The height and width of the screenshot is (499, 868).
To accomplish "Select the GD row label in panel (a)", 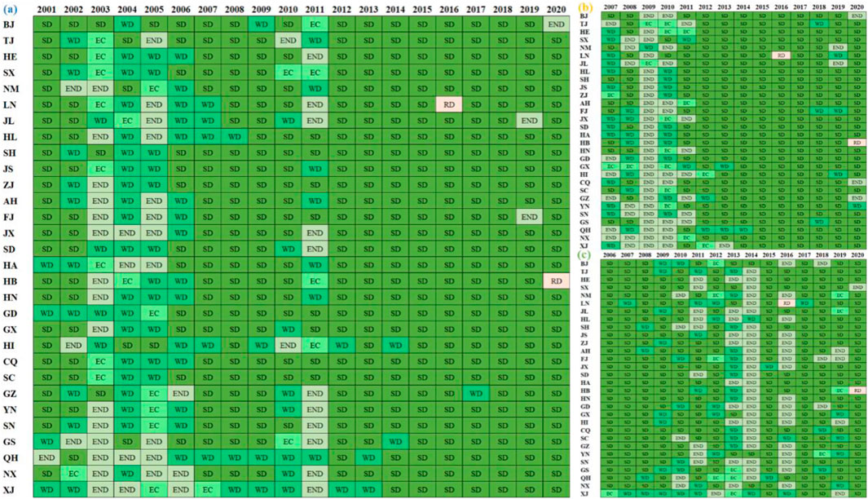I will (x=10, y=313).
